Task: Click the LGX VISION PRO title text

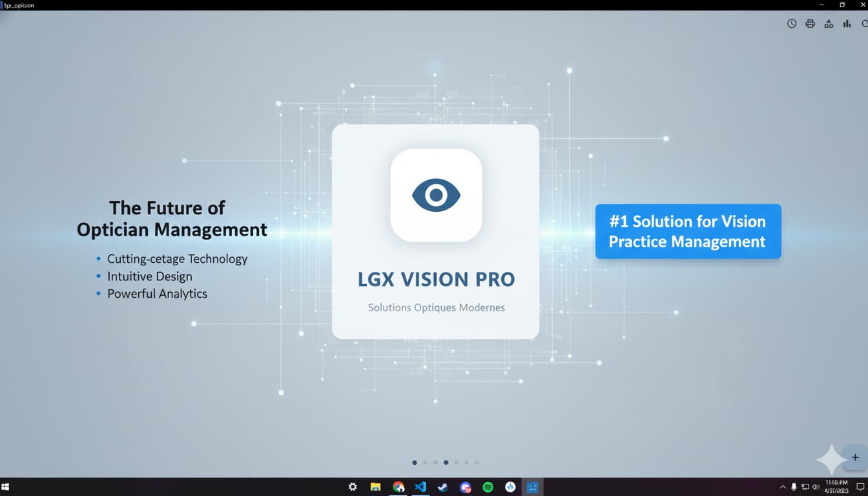Action: [x=436, y=280]
